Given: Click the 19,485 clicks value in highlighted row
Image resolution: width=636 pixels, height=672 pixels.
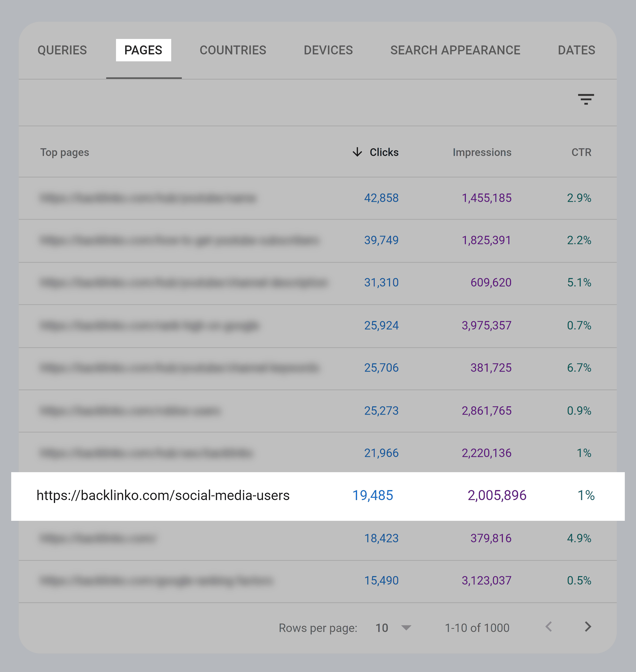Looking at the screenshot, I should (x=373, y=496).
